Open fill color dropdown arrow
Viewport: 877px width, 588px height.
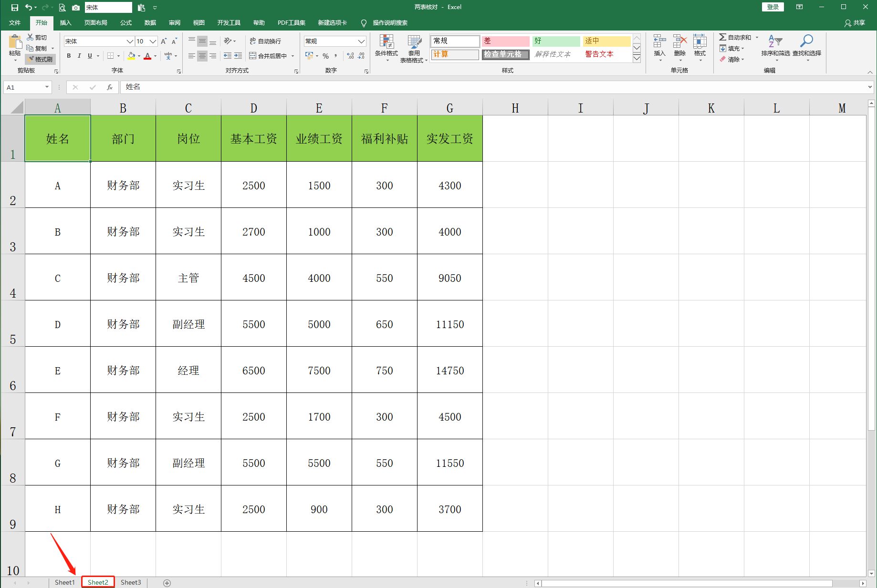(x=139, y=56)
